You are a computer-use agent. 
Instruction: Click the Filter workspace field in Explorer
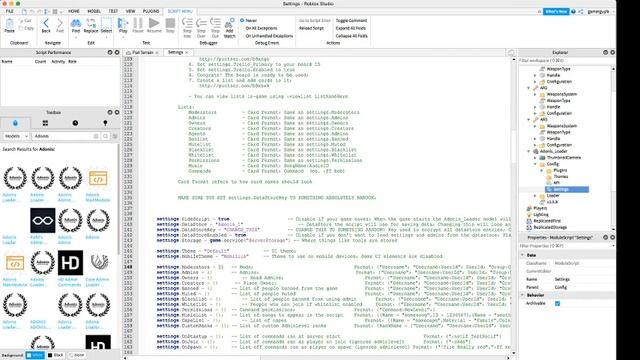566,60
